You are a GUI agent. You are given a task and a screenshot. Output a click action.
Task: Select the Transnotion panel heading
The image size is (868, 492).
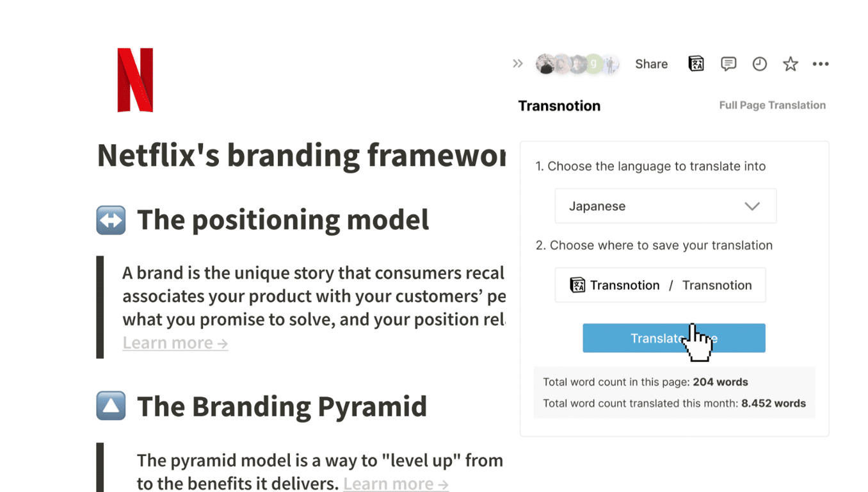[x=559, y=106]
